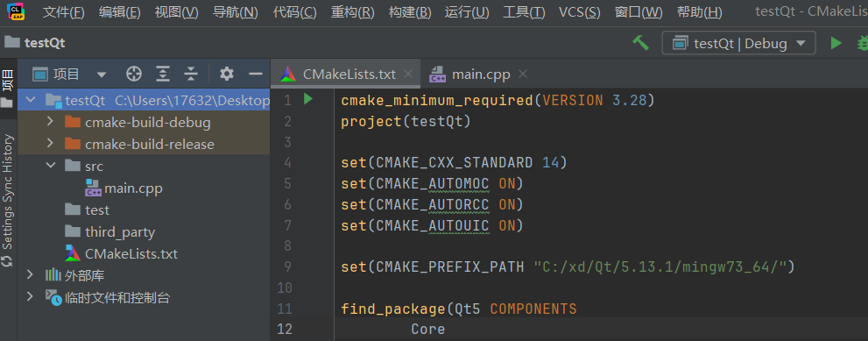Run the testQt configuration with play button
This screenshot has width=868, height=341.
(x=836, y=43)
